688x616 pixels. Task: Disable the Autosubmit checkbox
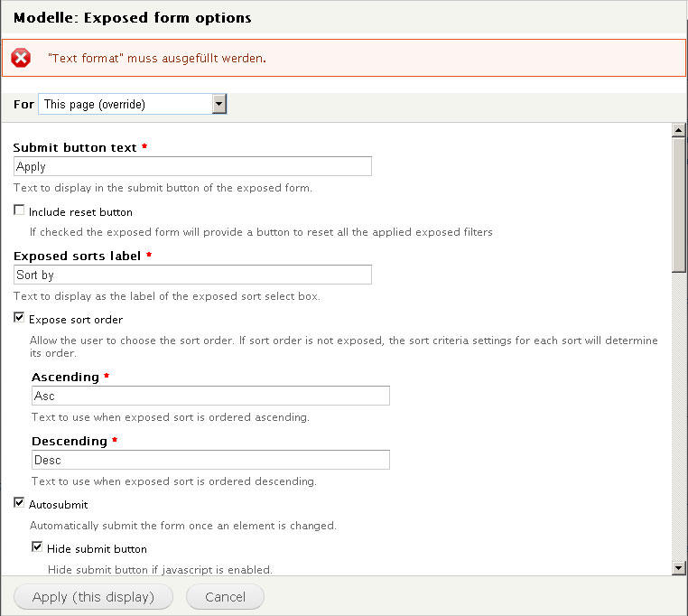(x=20, y=503)
